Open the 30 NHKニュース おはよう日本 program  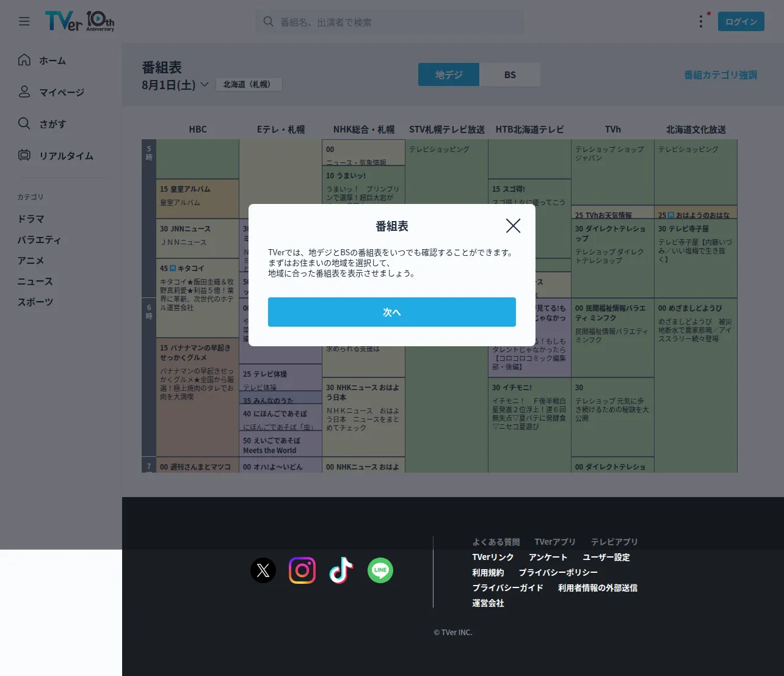pos(364,417)
